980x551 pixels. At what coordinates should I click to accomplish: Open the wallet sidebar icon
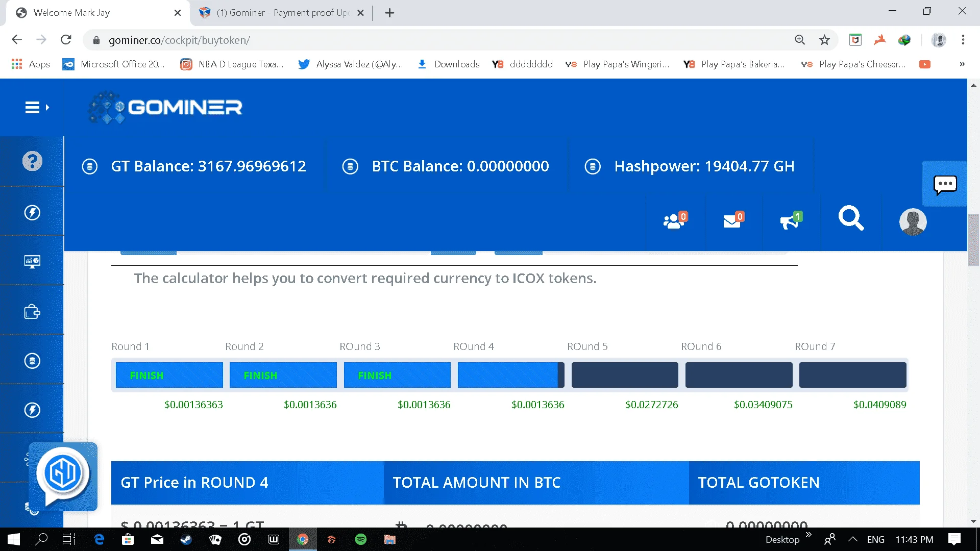point(32,311)
